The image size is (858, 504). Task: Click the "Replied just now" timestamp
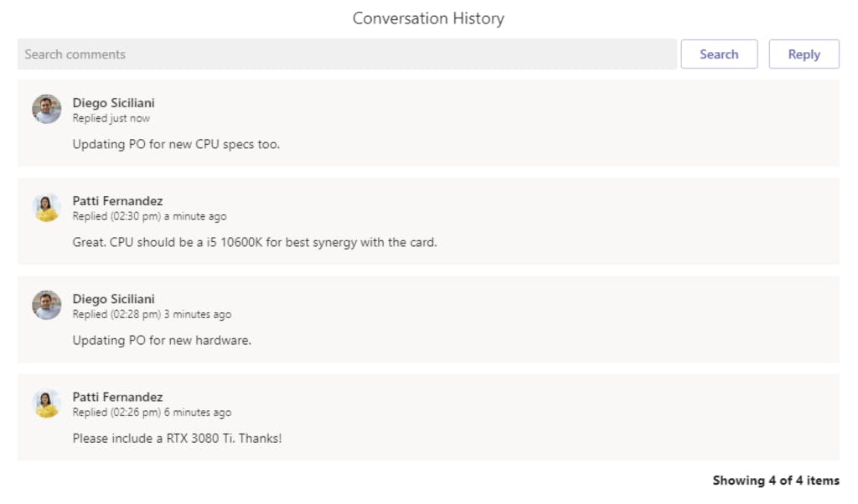tap(111, 118)
